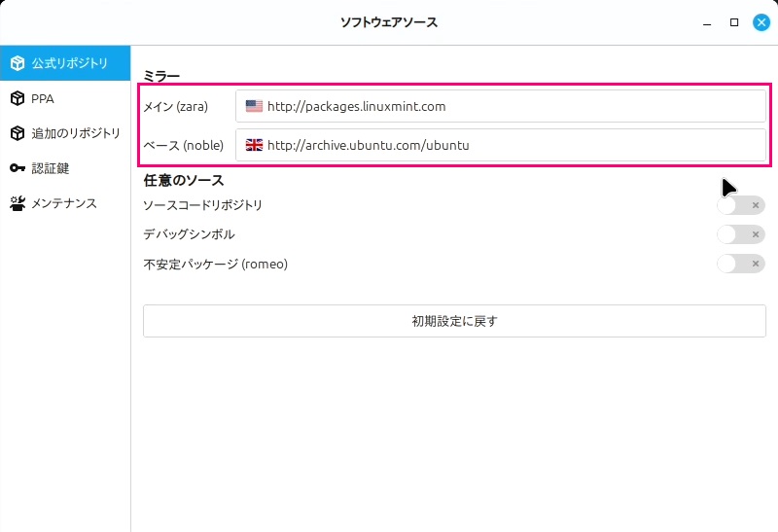Screen dimensions: 778x532
Task: Click the key icon for 認証鍵
Action: tap(18, 168)
